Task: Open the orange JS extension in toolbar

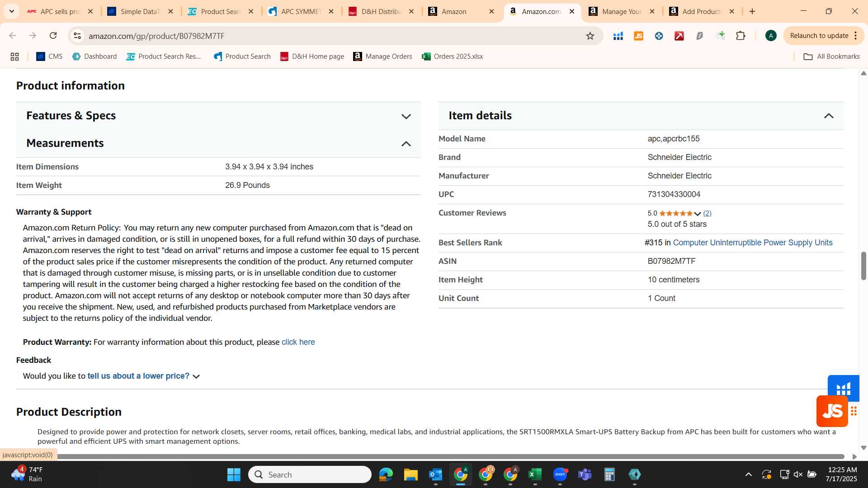Action: point(638,36)
